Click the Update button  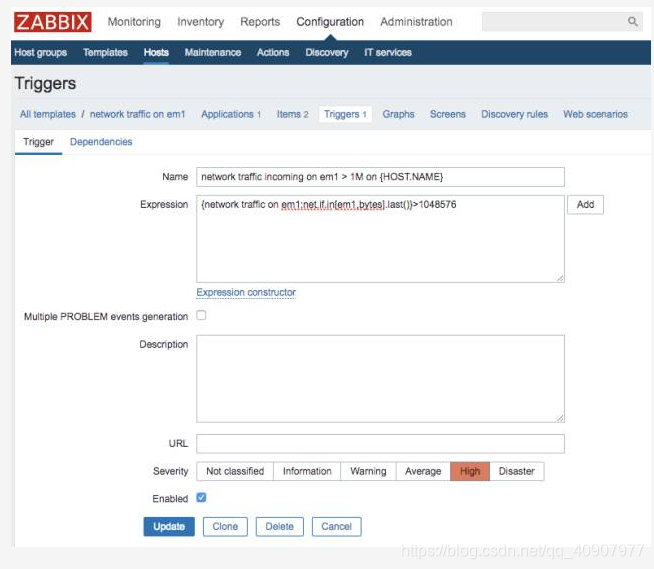coord(169,526)
